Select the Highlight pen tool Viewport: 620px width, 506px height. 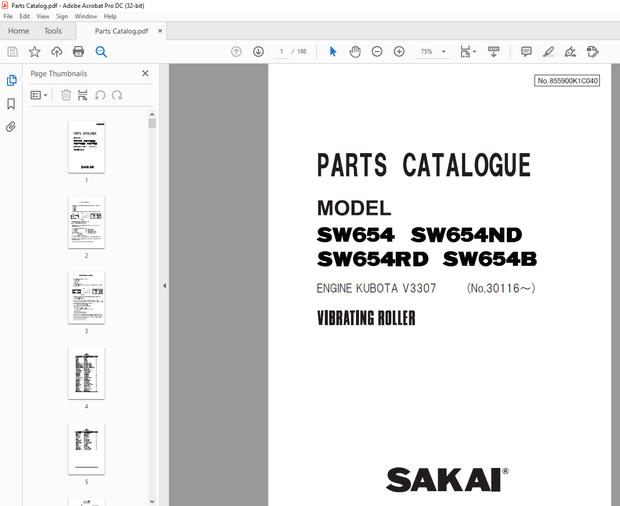click(548, 52)
